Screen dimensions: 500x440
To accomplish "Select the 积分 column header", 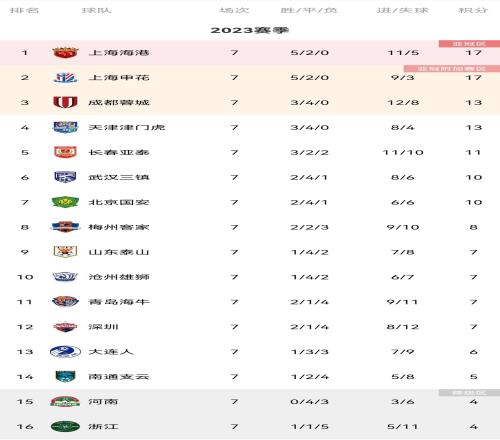I will pyautogui.click(x=473, y=10).
